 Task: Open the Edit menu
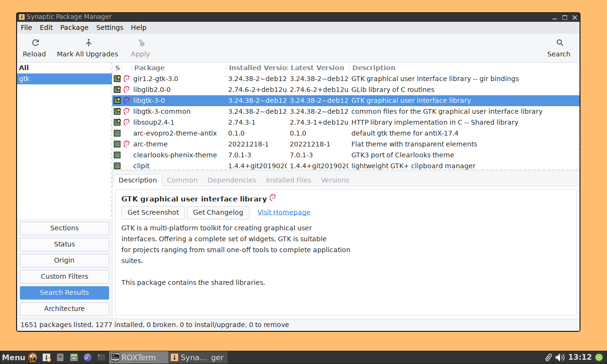pyautogui.click(x=46, y=27)
